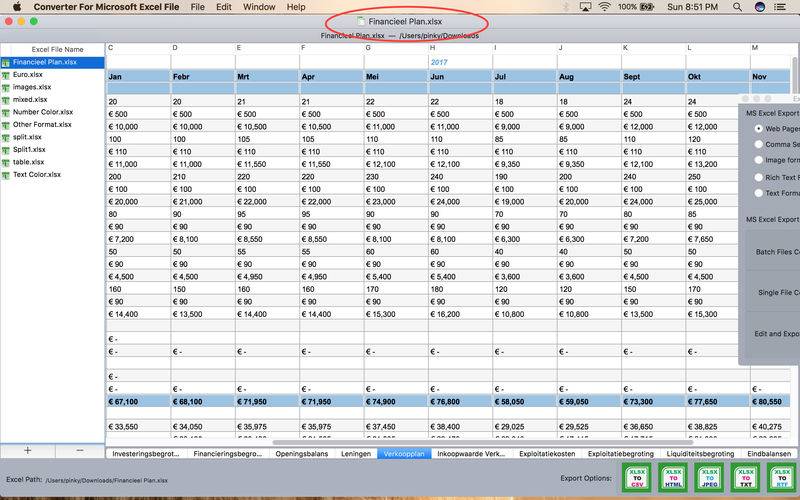Switch to the Leningen sheet tab
Image resolution: width=800 pixels, height=500 pixels.
click(x=356, y=454)
